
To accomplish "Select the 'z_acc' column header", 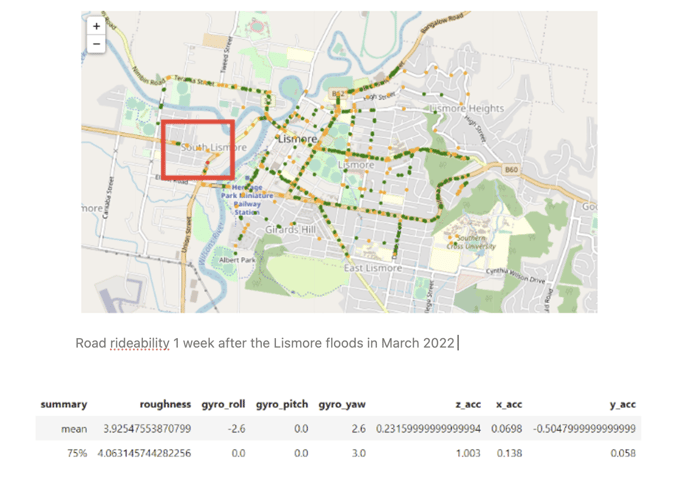I will click(x=468, y=405).
